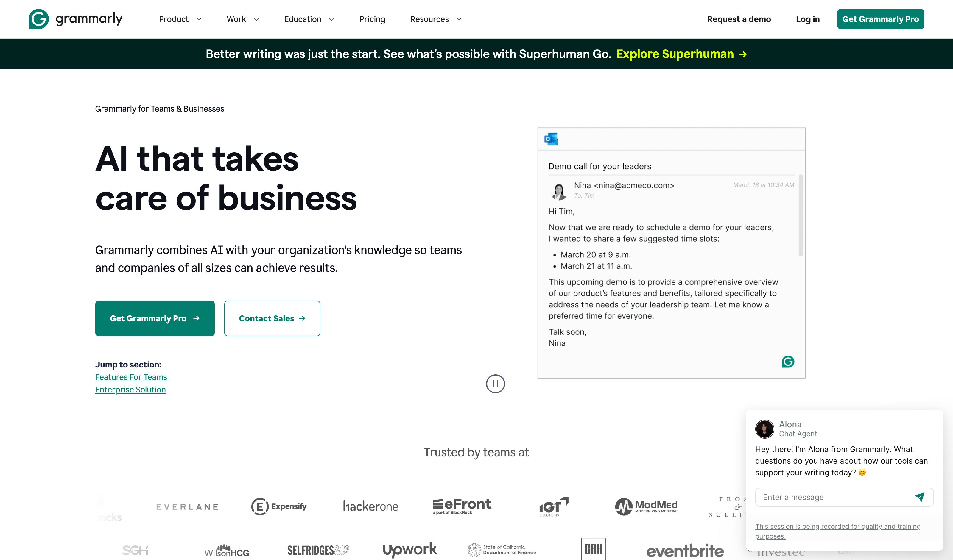953x560 pixels.
Task: Follow the Explore Superhuman link
Action: tap(681, 54)
